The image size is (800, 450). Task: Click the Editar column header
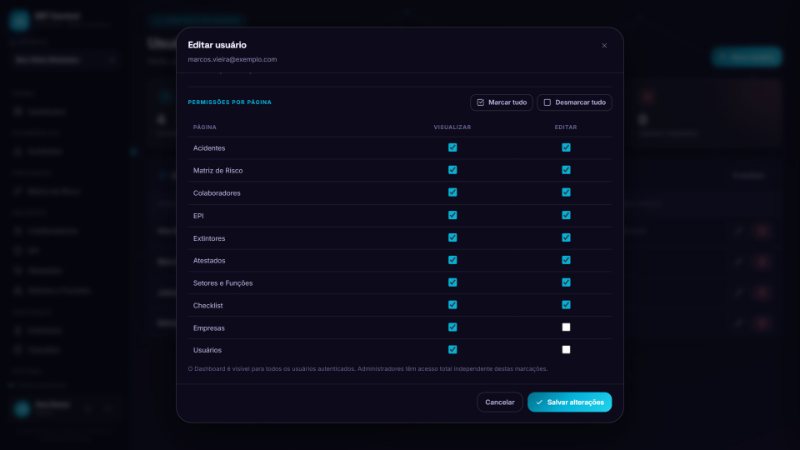(566, 127)
